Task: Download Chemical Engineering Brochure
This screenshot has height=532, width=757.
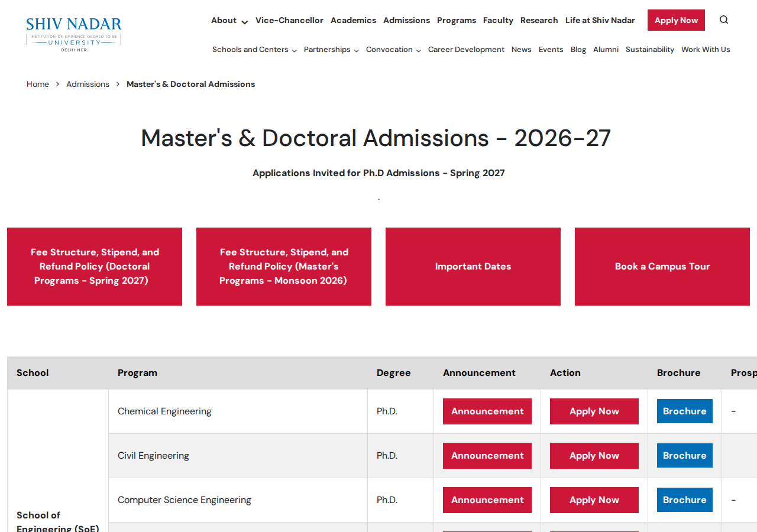Action: 685,411
